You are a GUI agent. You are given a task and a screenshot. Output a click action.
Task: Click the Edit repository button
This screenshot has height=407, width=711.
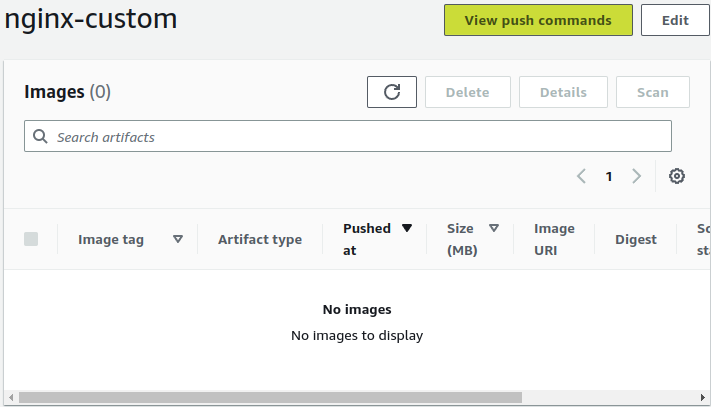coord(675,20)
